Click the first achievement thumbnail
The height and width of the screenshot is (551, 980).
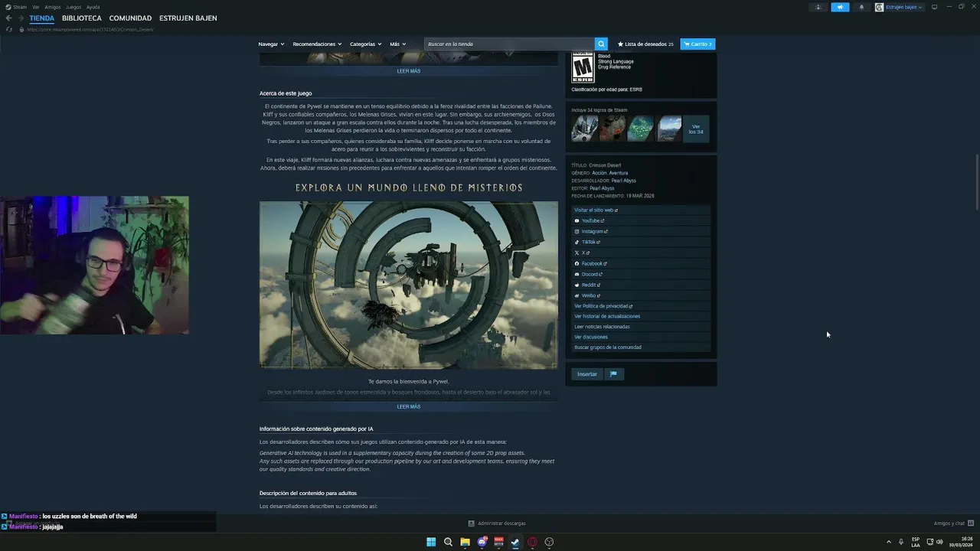click(584, 129)
